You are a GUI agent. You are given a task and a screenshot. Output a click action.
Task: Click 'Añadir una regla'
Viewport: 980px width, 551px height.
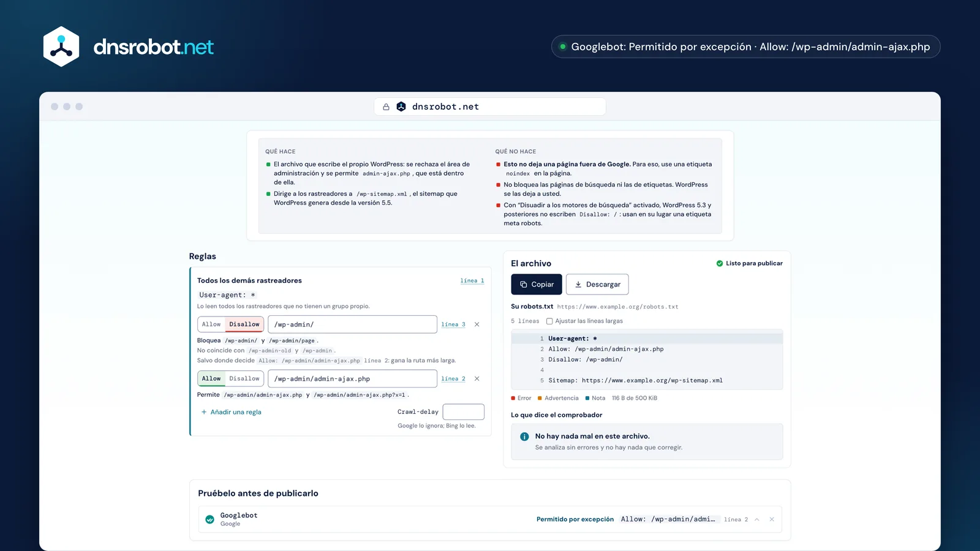pyautogui.click(x=232, y=412)
